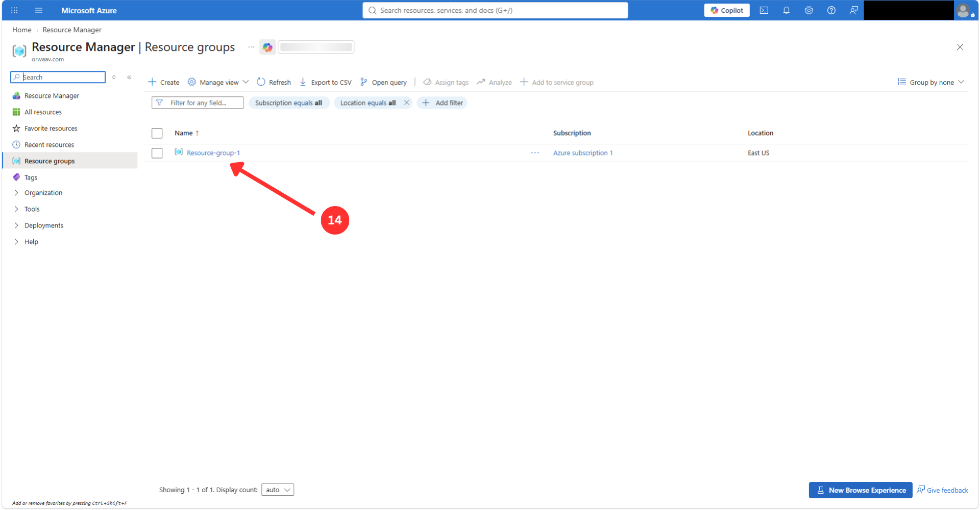Open the row options ellipsis for Resource-group-1

pos(535,152)
